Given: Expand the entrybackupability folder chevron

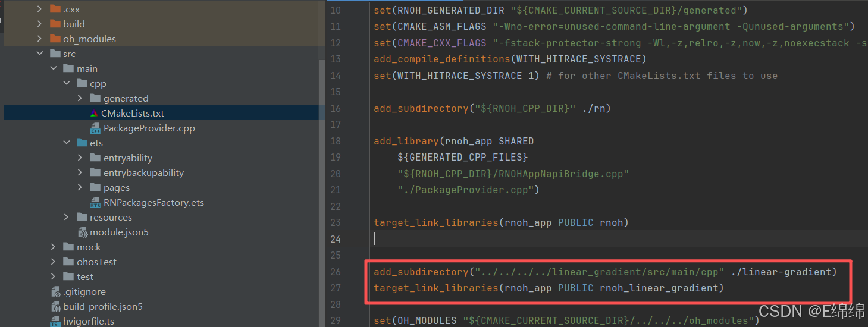Looking at the screenshot, I should coord(80,172).
